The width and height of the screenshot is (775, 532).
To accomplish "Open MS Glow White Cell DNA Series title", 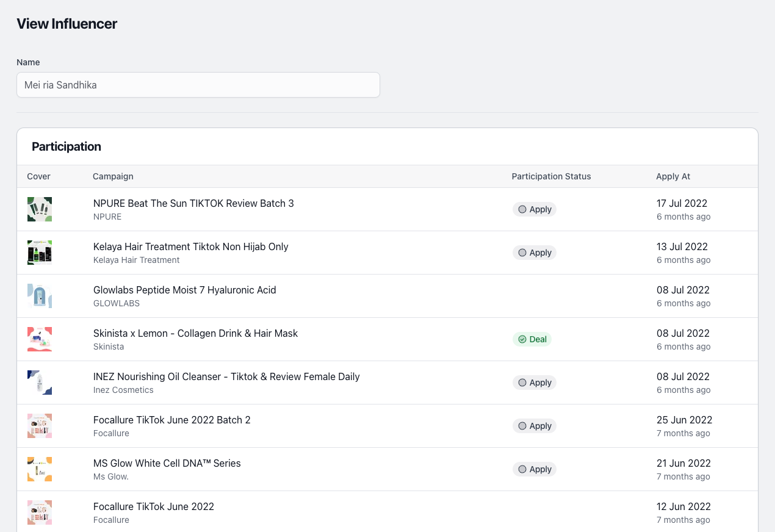I will coord(167,463).
